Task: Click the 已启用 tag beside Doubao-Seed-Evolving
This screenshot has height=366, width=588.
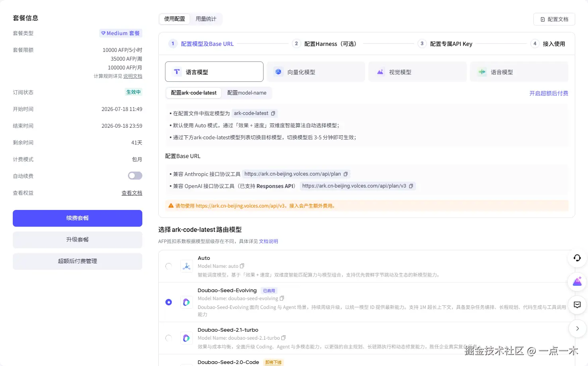Action: tap(269, 291)
